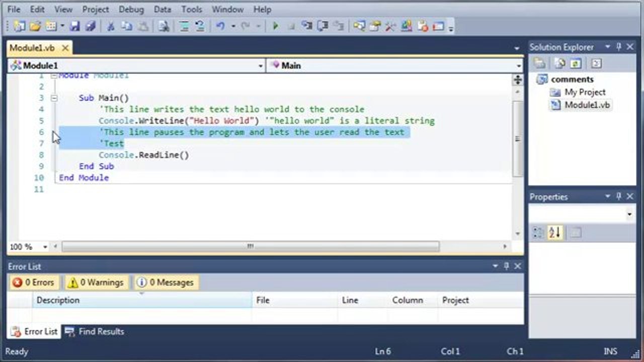
Task: Click View Code icon in Solution Explorer
Action: pyautogui.click(x=596, y=63)
